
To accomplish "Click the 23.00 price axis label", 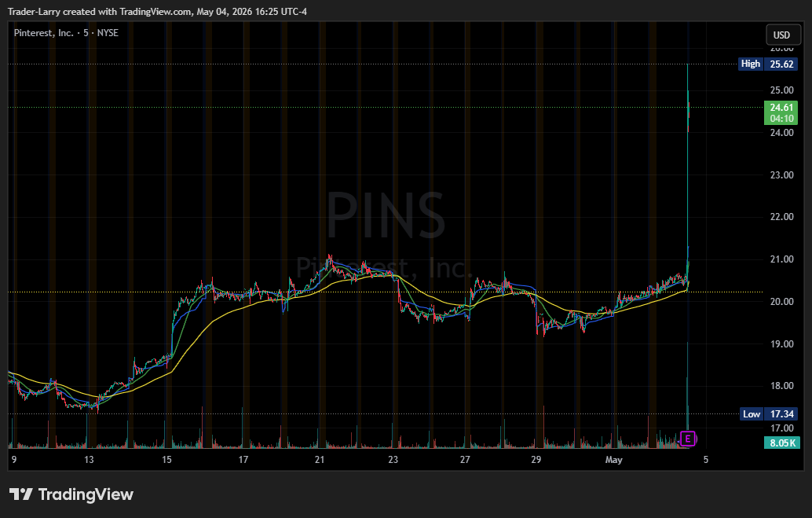I will pos(781,175).
